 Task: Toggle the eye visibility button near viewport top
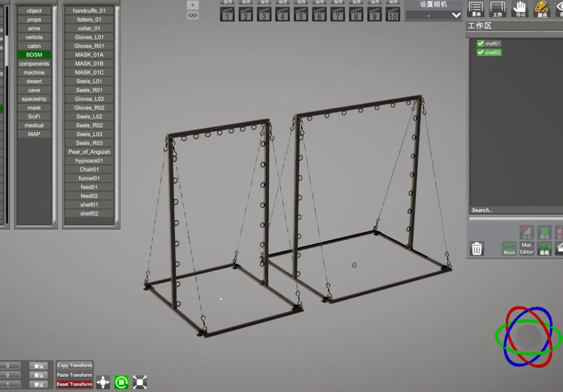tap(192, 15)
